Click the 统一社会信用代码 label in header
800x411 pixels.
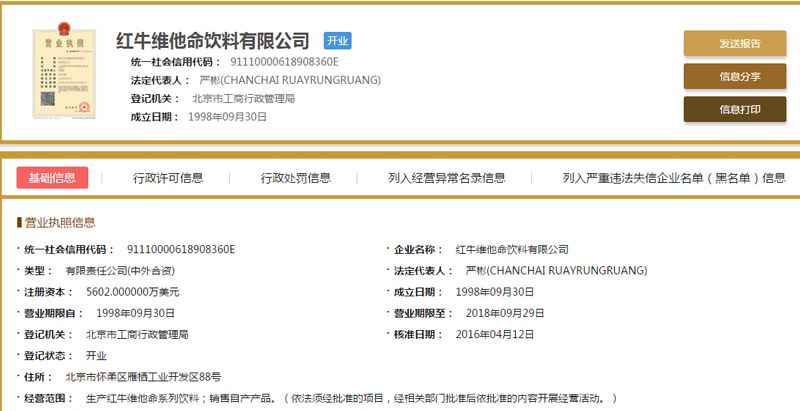[x=176, y=62]
